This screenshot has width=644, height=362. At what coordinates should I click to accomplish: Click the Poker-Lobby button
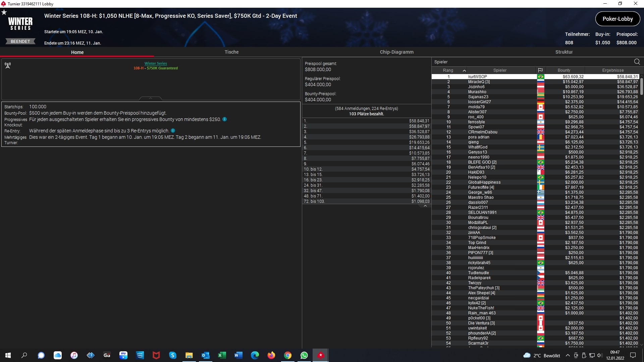pyautogui.click(x=617, y=19)
